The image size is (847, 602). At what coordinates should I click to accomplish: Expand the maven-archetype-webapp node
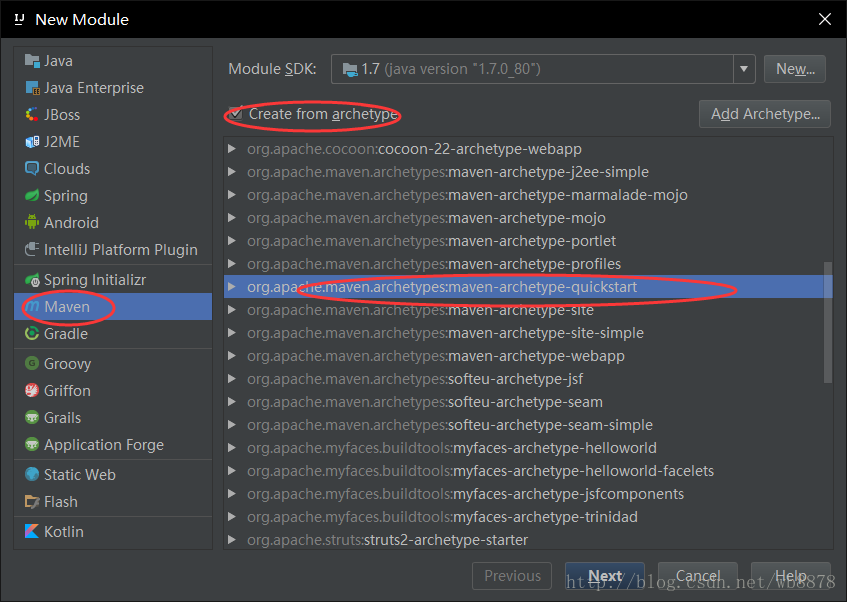tap(232, 356)
